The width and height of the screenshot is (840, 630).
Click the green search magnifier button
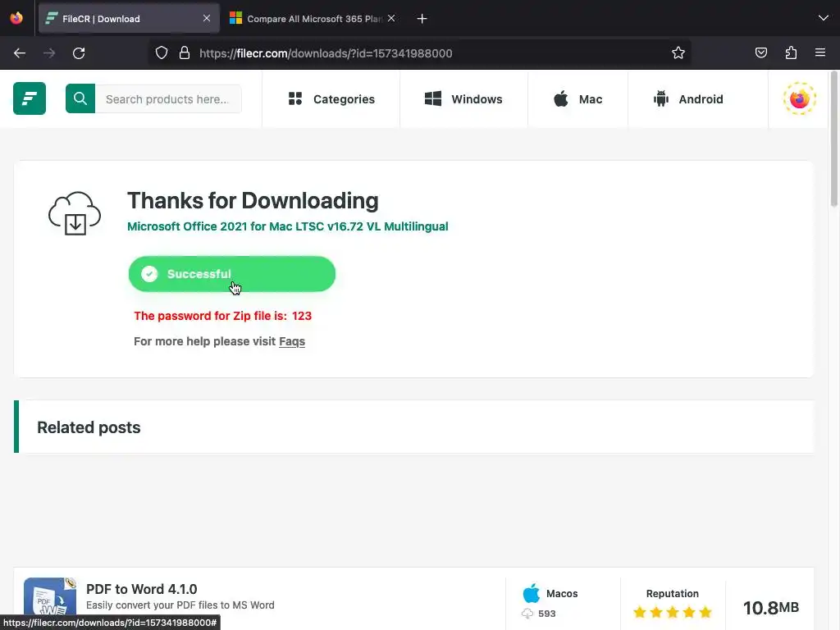pos(80,98)
